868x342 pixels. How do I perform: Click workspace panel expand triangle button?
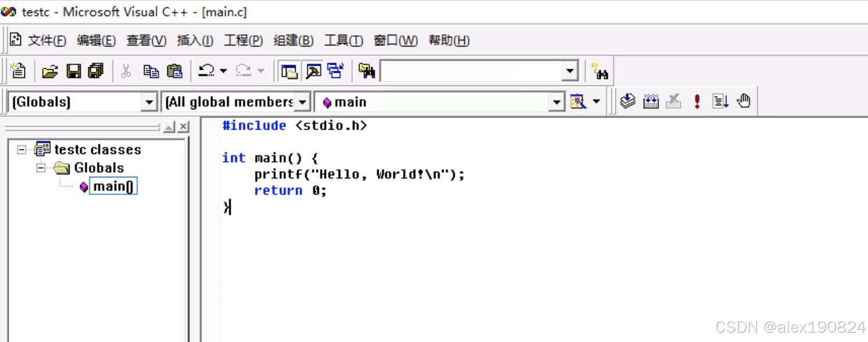click(169, 127)
